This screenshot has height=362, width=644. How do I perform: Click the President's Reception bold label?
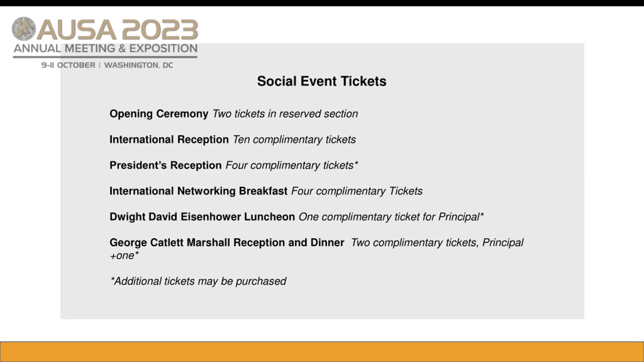click(x=166, y=165)
